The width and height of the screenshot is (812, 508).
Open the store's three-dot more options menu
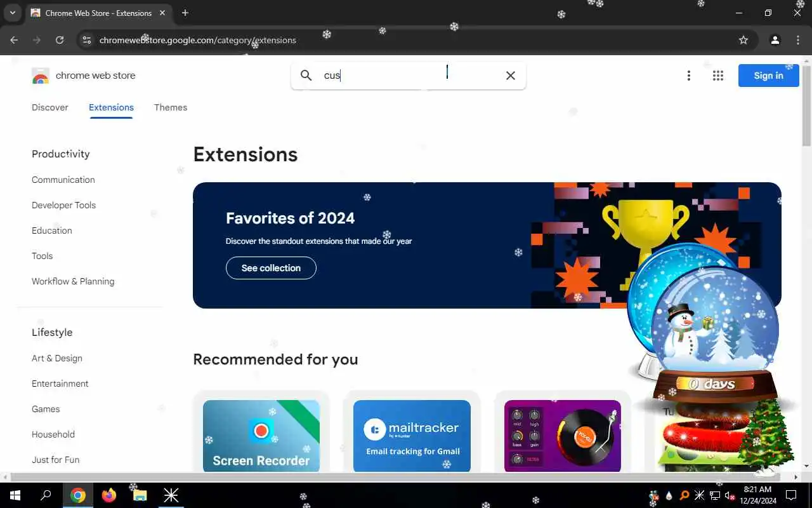coord(689,76)
